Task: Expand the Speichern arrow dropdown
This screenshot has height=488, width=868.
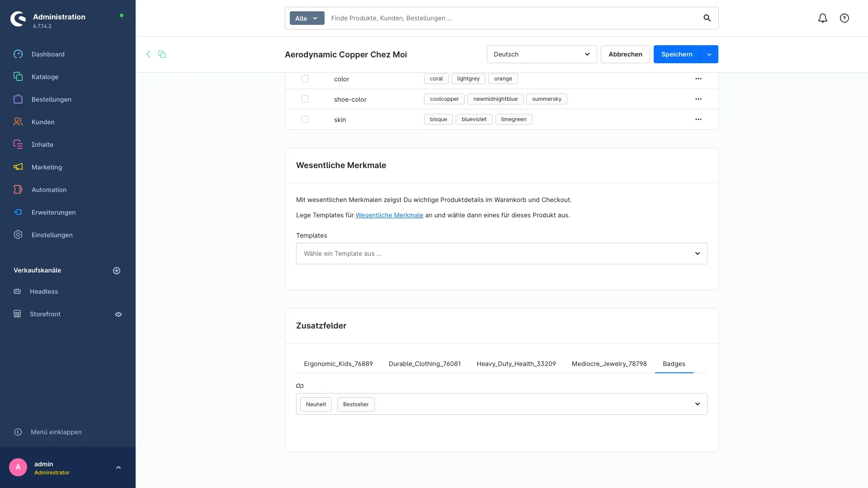Action: 709,54
